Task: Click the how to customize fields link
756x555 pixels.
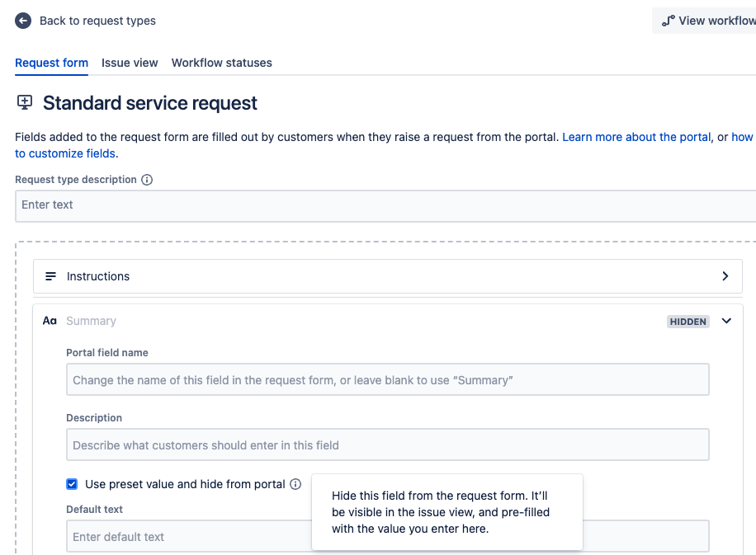Action: tap(64, 153)
